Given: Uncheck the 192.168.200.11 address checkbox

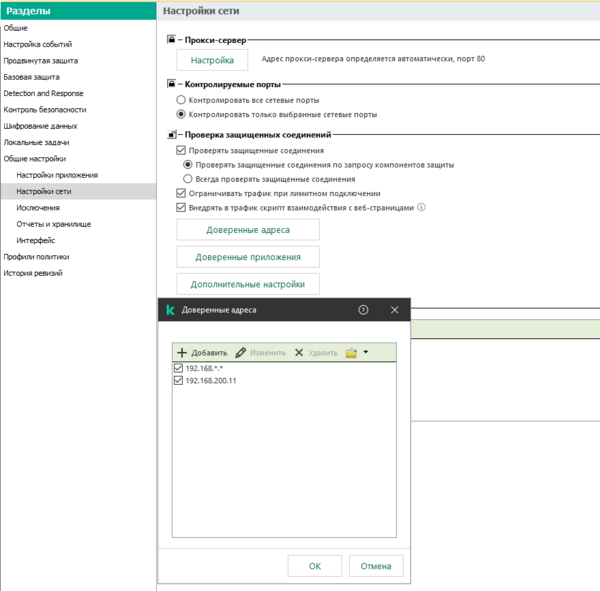Looking at the screenshot, I should click(x=179, y=381).
